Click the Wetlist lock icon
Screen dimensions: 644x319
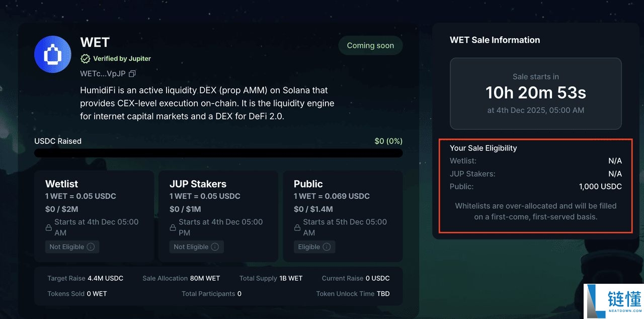(x=49, y=227)
